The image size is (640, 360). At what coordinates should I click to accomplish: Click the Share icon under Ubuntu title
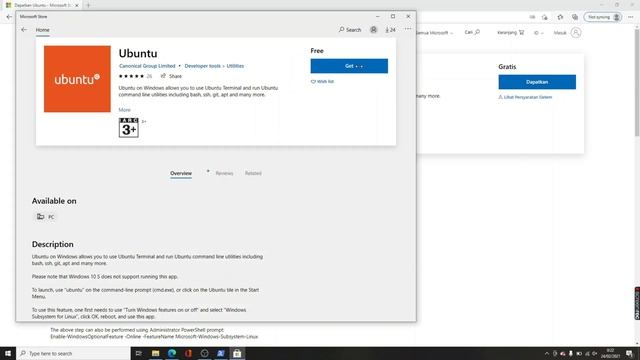click(163, 76)
